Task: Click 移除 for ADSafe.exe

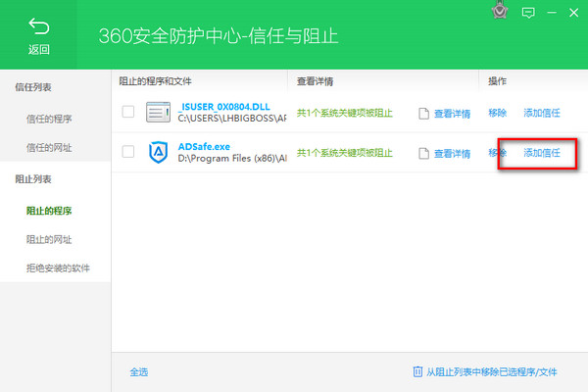Action: (497, 153)
